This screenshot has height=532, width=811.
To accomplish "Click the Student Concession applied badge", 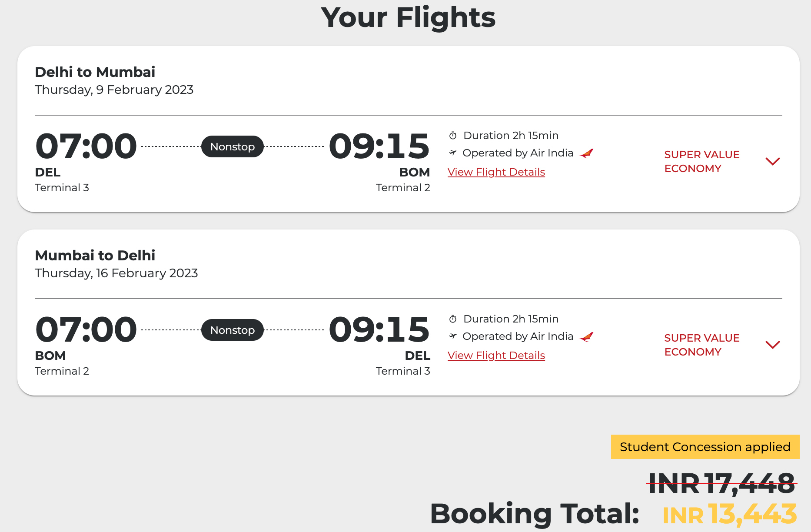I will tap(705, 447).
